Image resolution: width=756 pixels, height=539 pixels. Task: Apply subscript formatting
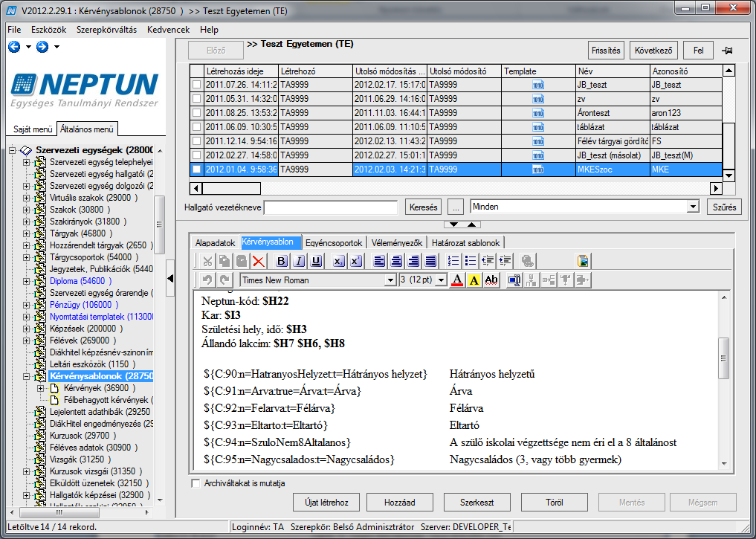click(x=339, y=261)
